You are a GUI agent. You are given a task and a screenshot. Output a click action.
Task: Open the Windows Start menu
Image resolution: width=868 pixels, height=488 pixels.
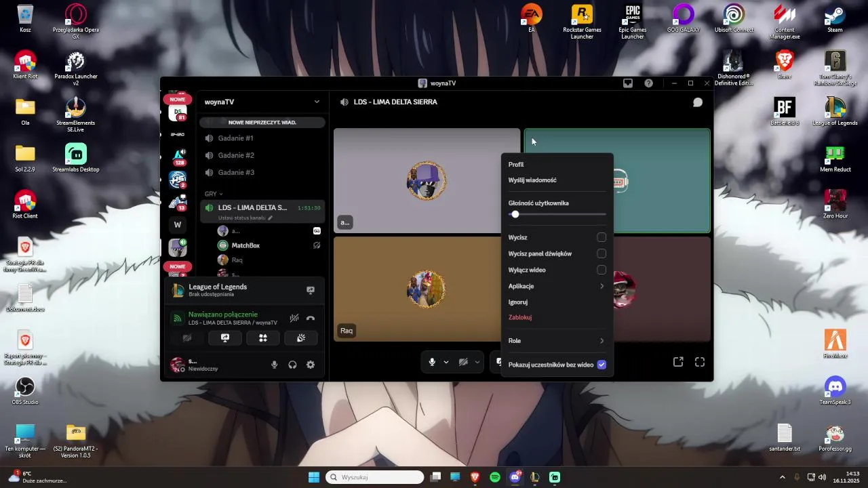(314, 477)
